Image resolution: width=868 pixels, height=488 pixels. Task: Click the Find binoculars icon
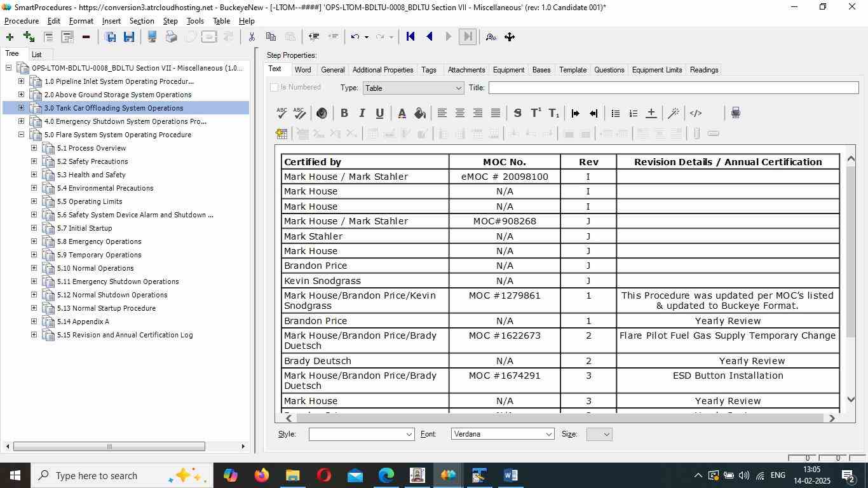pyautogui.click(x=491, y=37)
